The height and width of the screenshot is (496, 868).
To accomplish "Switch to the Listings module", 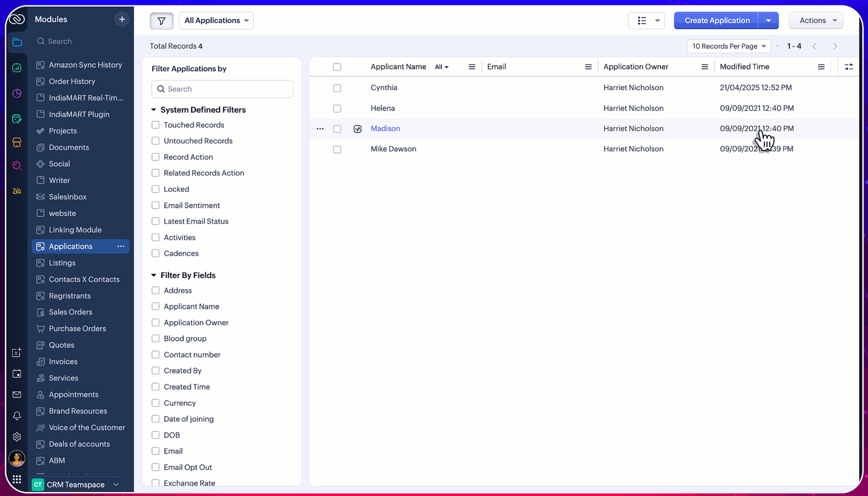I will coord(62,263).
